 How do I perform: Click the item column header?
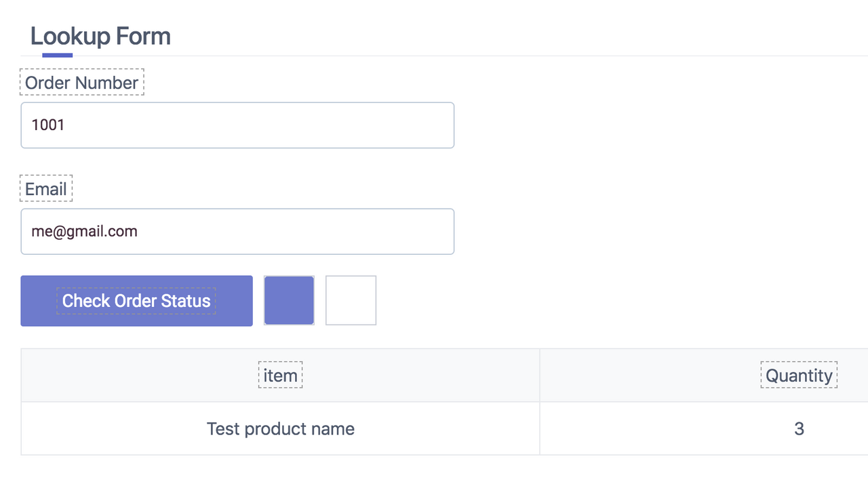tap(280, 375)
